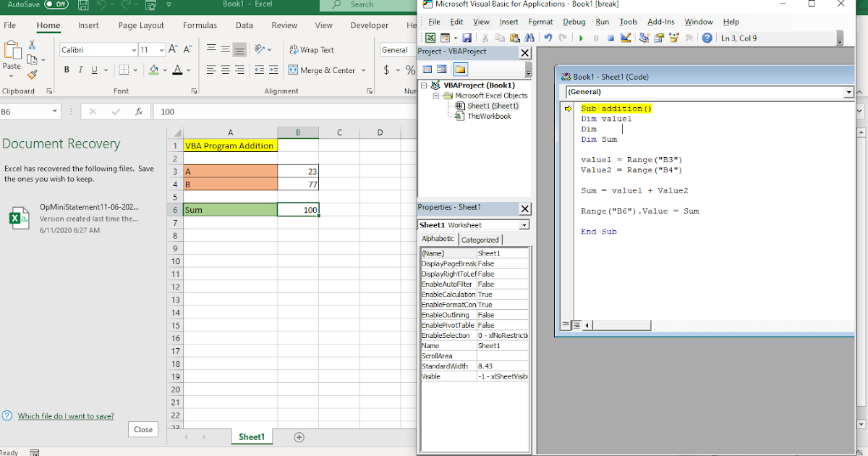Image resolution: width=868 pixels, height=456 pixels.
Task: Reset execution with the blue stop icon
Action: (610, 38)
